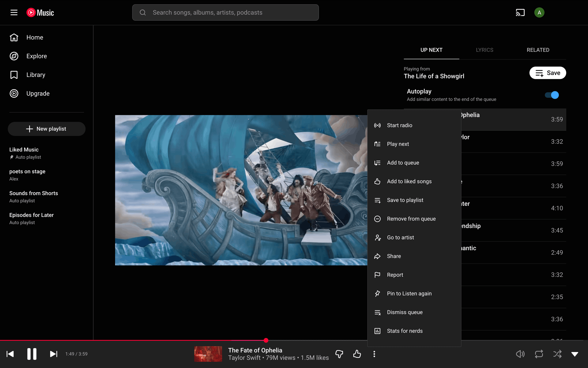
Task: Collapse the player page arrow
Action: 575,354
